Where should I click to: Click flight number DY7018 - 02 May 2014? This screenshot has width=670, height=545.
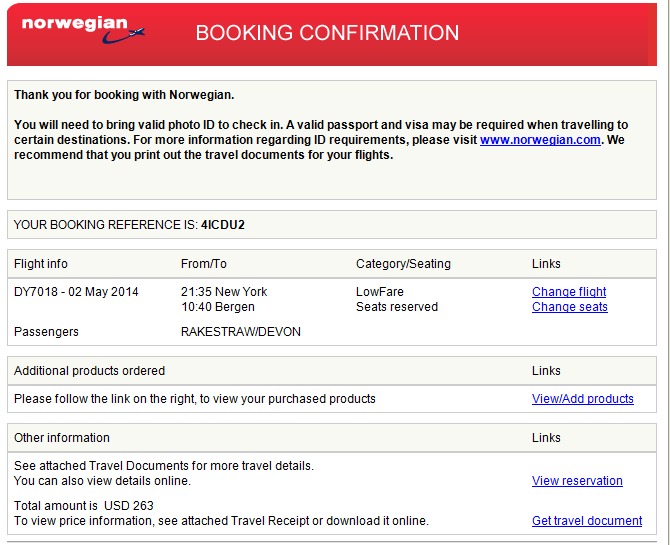tap(76, 292)
